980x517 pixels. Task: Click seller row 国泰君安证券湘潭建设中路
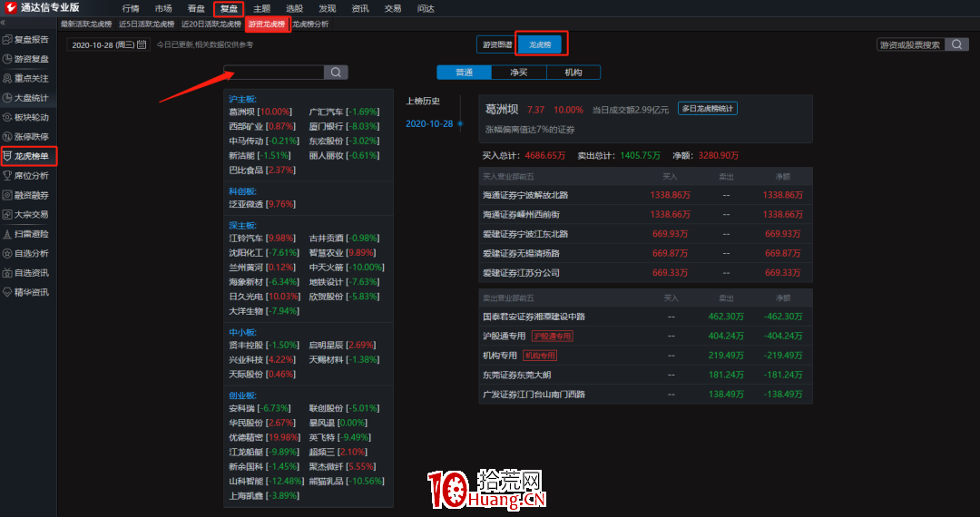tap(645, 317)
